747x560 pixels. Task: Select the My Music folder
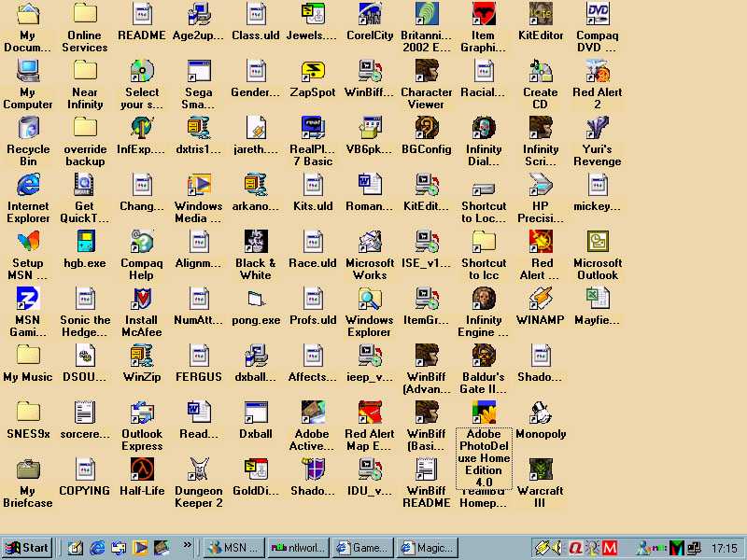(x=28, y=356)
